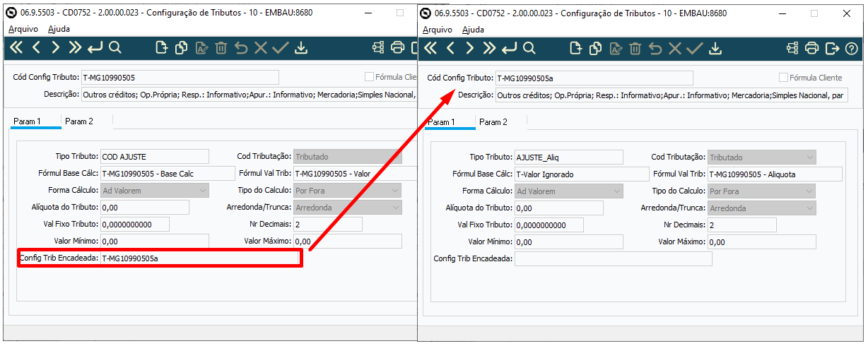Select Param 1 tab in right window
This screenshot has height=346, width=868.
(442, 122)
